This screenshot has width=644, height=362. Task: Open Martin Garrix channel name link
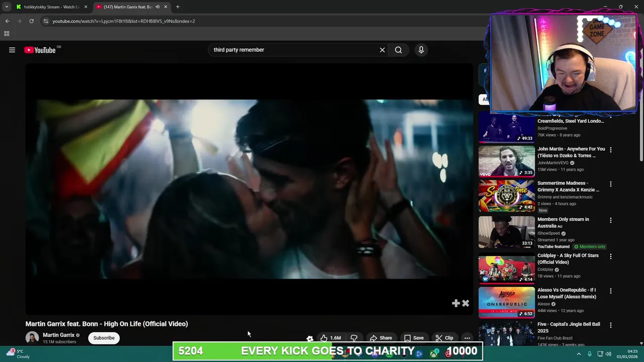point(58,335)
